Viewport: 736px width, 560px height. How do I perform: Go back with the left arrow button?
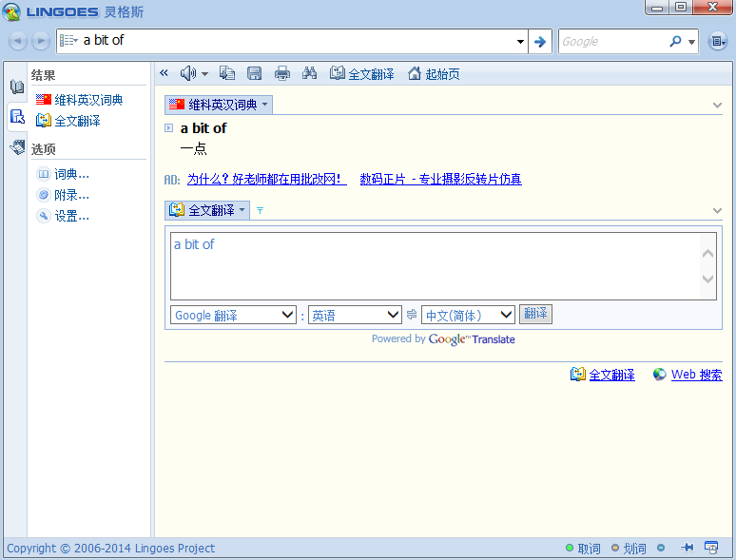click(x=18, y=41)
